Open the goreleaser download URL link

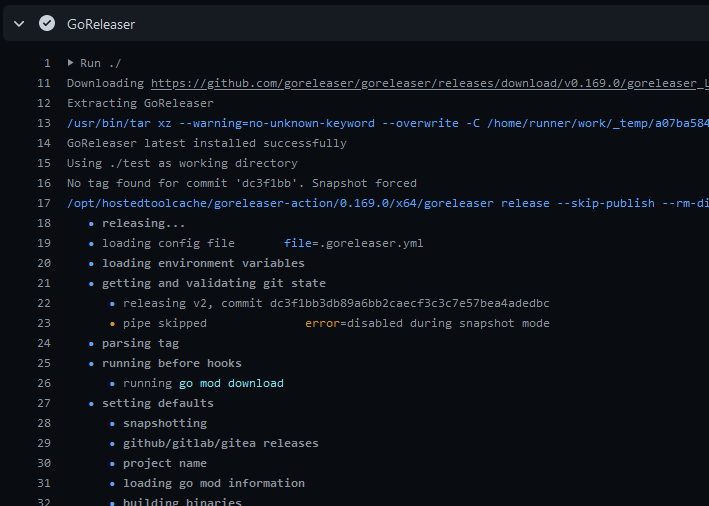[x=430, y=83]
